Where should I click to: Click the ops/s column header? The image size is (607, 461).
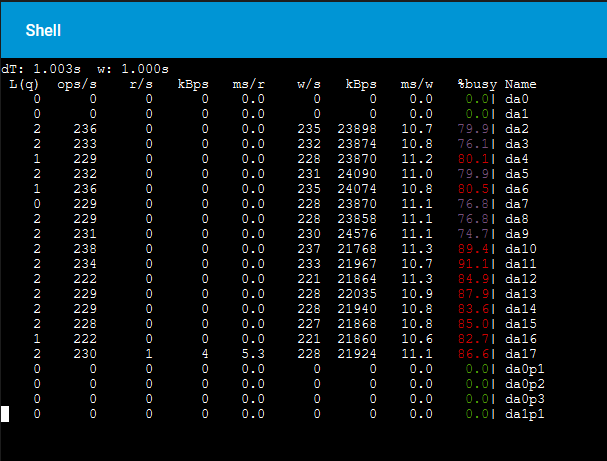(x=77, y=84)
